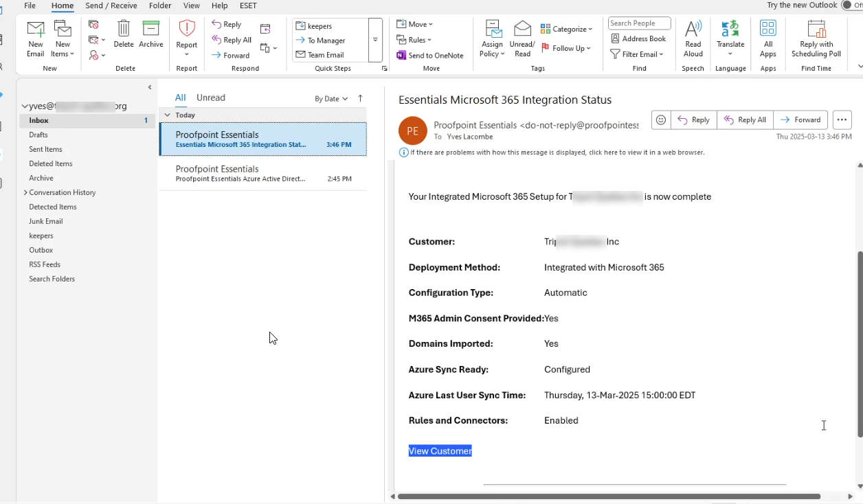Open the 2:45 PM Proofpoint Essentials email
The height and width of the screenshot is (504, 863).
click(x=263, y=174)
